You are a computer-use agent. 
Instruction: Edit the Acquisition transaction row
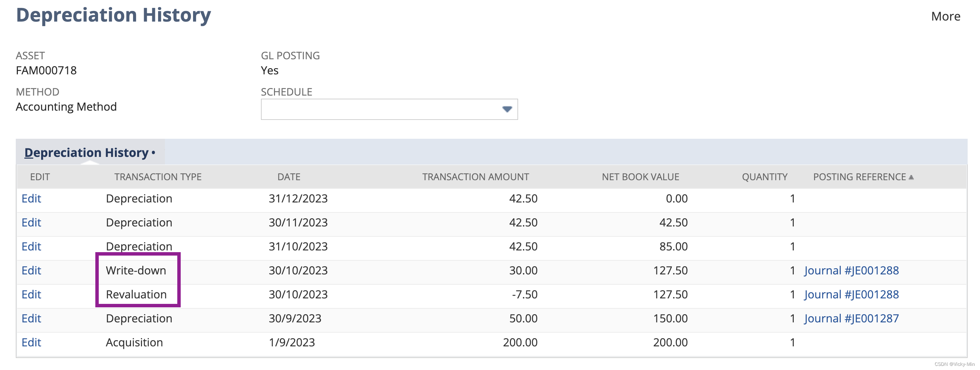point(31,342)
